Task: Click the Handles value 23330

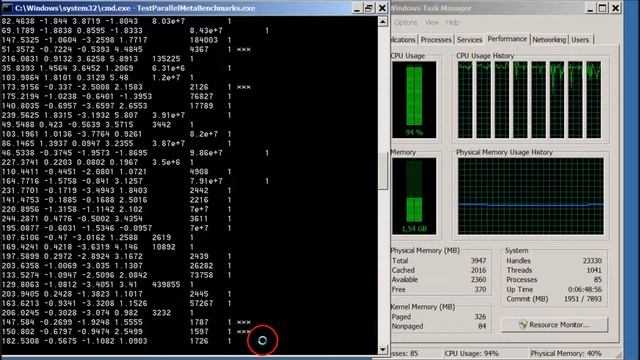Action: tap(592, 261)
